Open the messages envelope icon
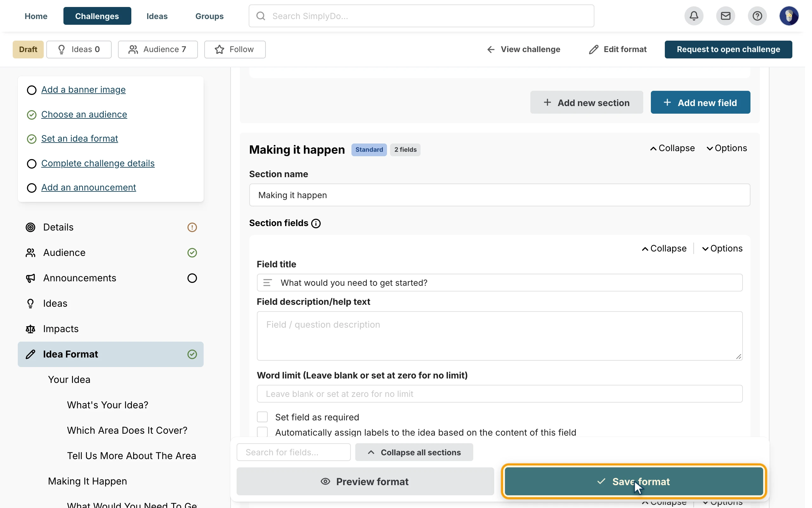Screen dimensions: 812x508 [x=725, y=16]
